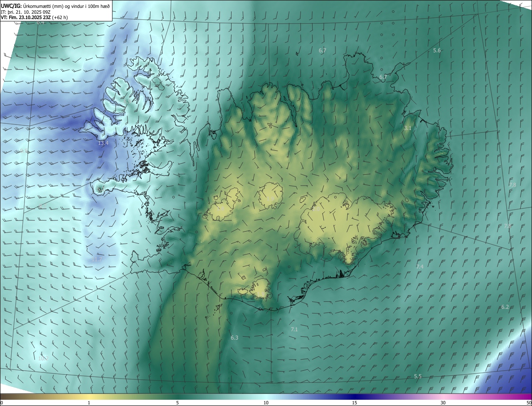Click the 9.5 value west of the Westfjords
The height and width of the screenshot is (406, 532).
pyautogui.click(x=24, y=151)
